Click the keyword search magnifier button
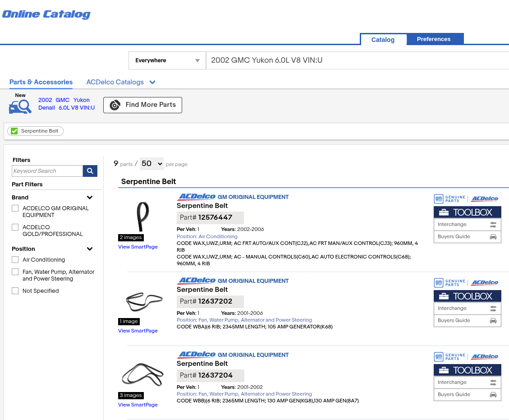This screenshot has height=420, width=509. point(90,171)
